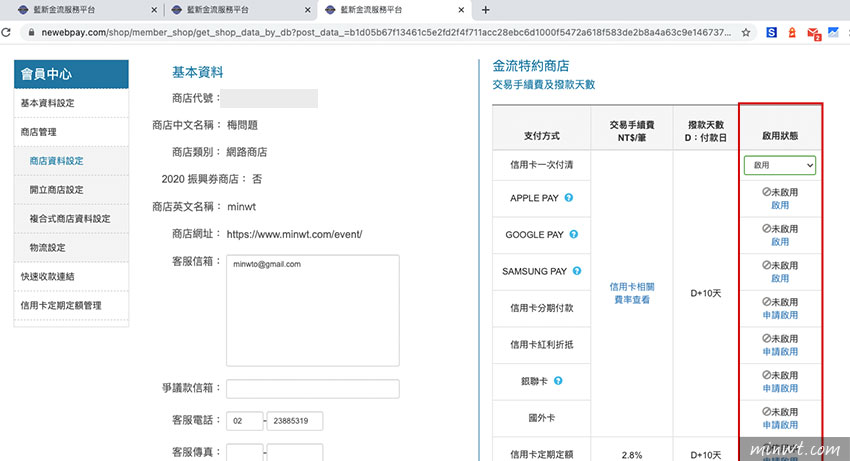Open the blue chart extension icon
Screen dimensions: 850x461
[833, 33]
